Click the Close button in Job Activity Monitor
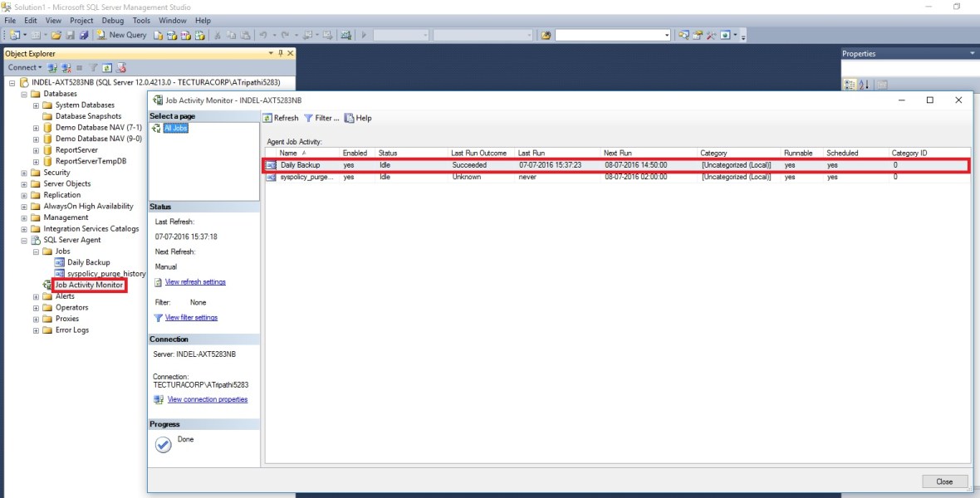This screenshot has width=980, height=498. click(943, 481)
